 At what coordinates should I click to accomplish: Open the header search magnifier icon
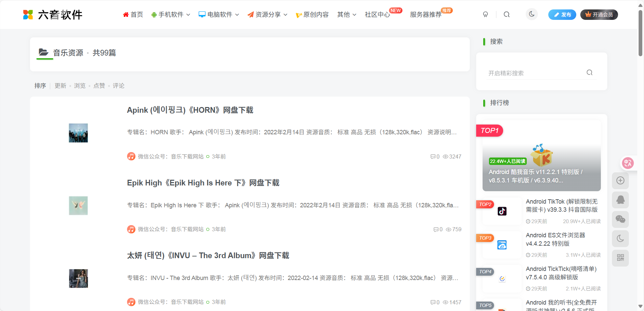(507, 14)
